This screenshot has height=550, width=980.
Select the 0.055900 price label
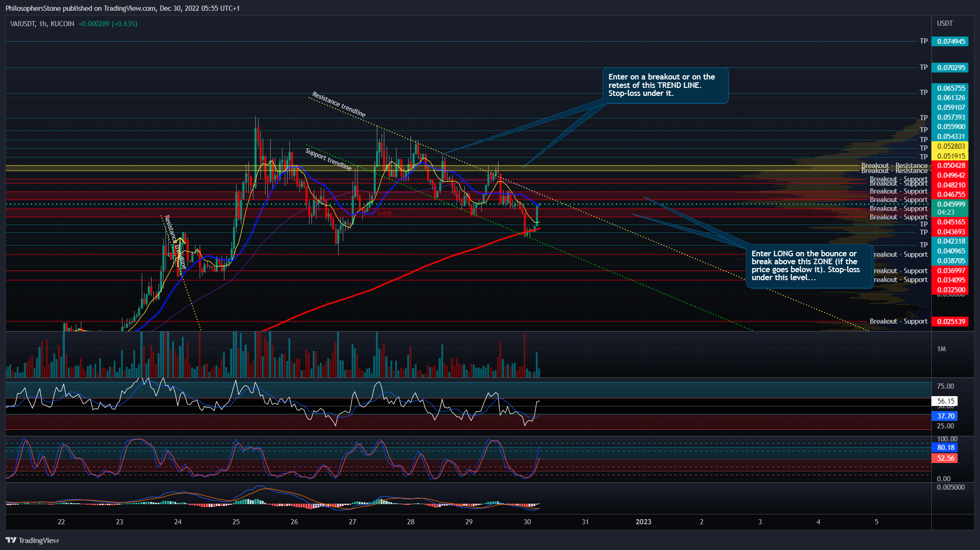click(x=950, y=127)
